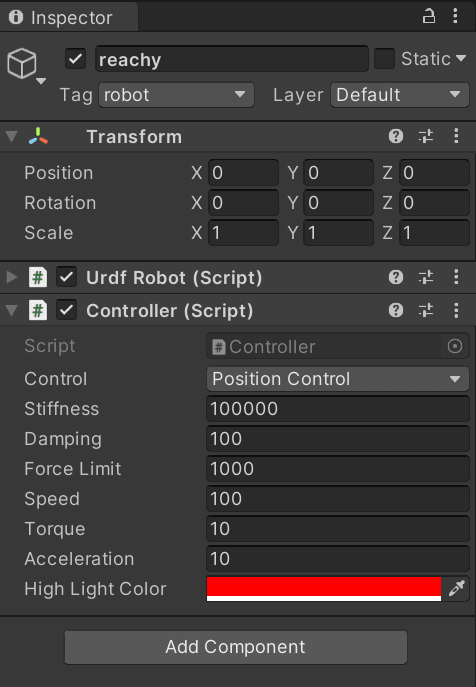Open the Tag dropdown showing robot

(x=177, y=95)
